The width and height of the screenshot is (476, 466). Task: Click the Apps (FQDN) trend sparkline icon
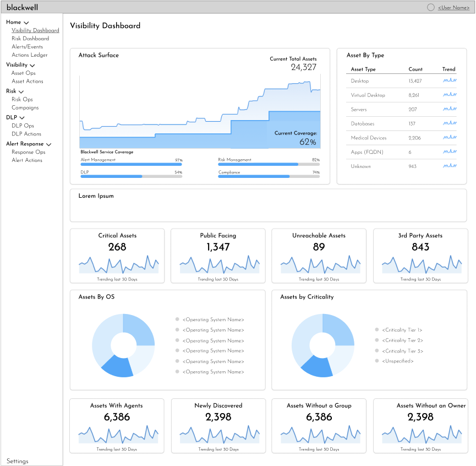pyautogui.click(x=450, y=151)
